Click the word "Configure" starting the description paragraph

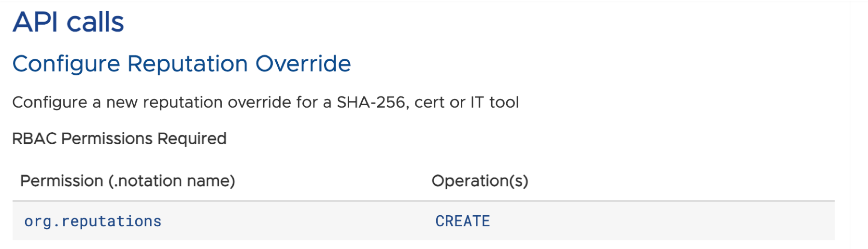click(x=50, y=102)
